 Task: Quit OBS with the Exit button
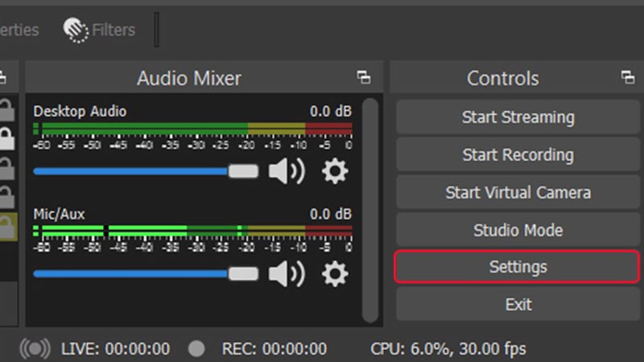tap(518, 304)
